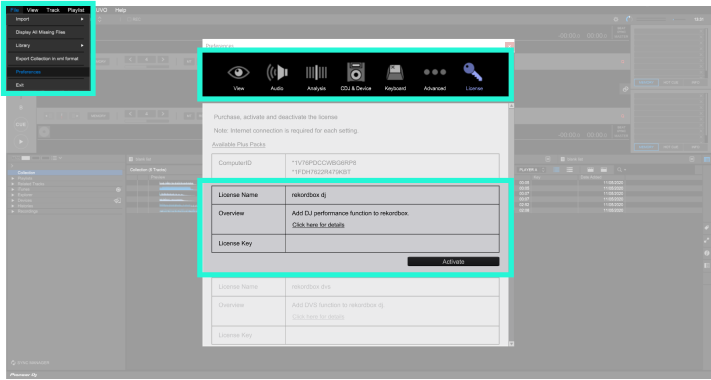Expand the Import submenu
The image size is (711, 380).
pyautogui.click(x=48, y=19)
